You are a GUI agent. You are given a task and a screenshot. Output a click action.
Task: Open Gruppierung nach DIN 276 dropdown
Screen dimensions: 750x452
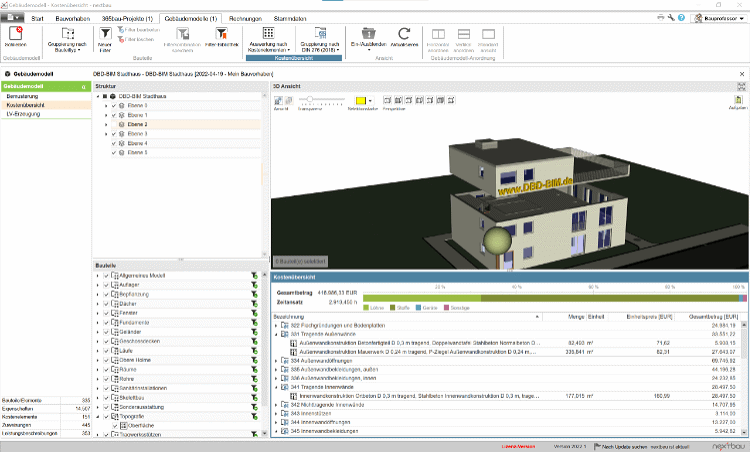[x=320, y=39]
